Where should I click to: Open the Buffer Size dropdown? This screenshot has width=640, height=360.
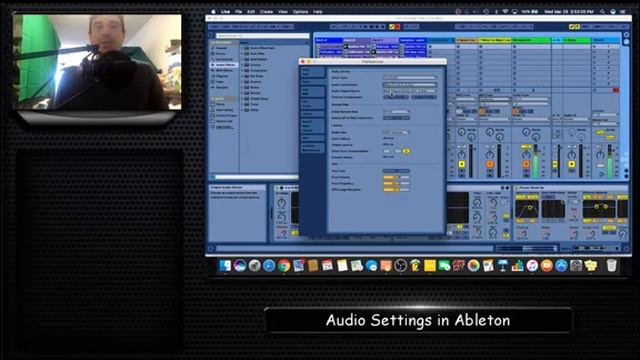[x=396, y=132]
